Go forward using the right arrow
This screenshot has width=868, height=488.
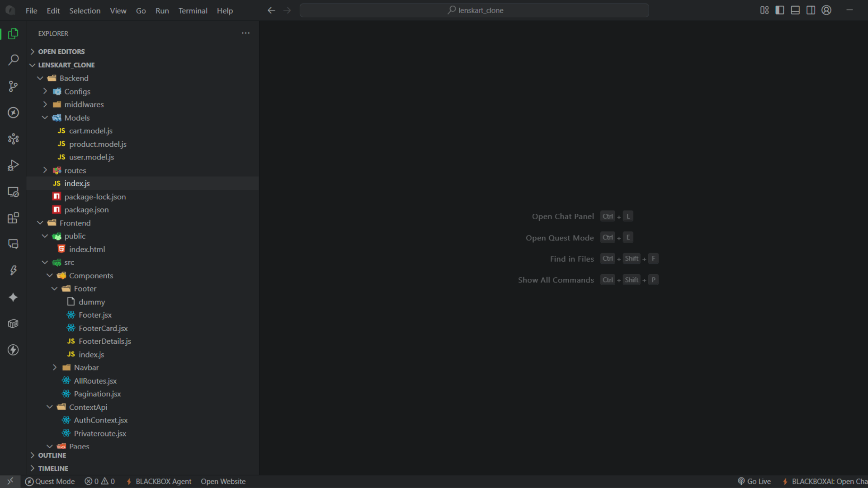[287, 10]
